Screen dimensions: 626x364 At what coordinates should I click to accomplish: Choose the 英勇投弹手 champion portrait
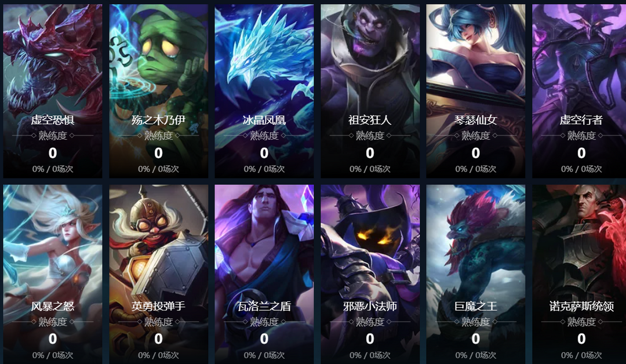tap(158, 274)
